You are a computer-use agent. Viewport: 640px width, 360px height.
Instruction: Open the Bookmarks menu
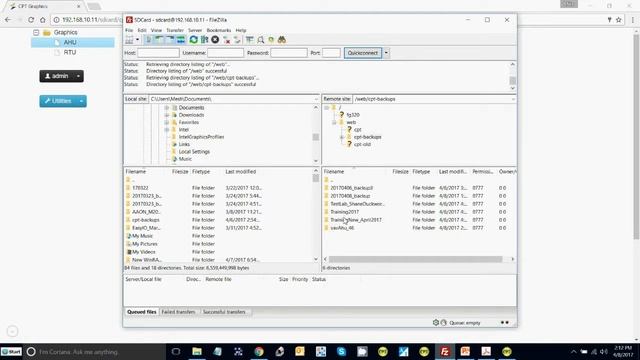[x=219, y=30]
